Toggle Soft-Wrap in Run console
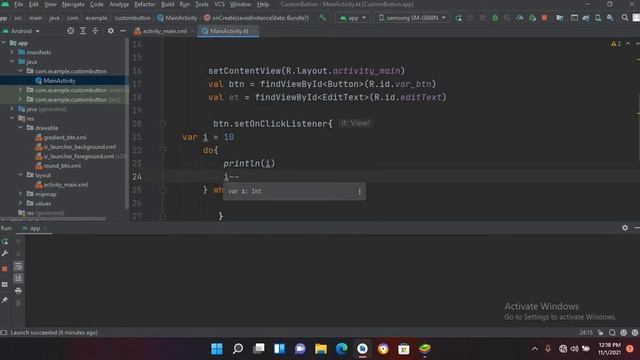Viewport: 640px width, 360px height. tap(18, 267)
